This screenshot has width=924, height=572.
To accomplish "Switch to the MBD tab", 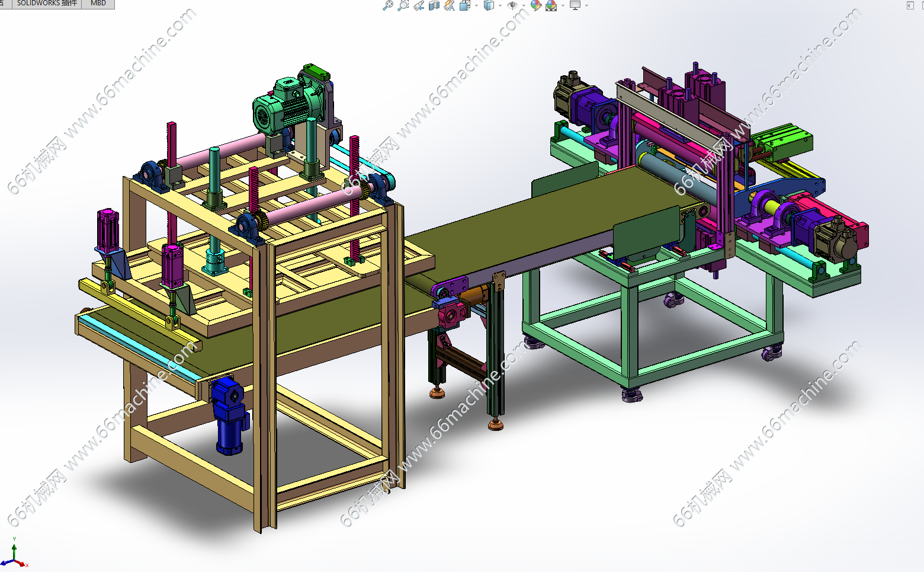I will tap(98, 4).
